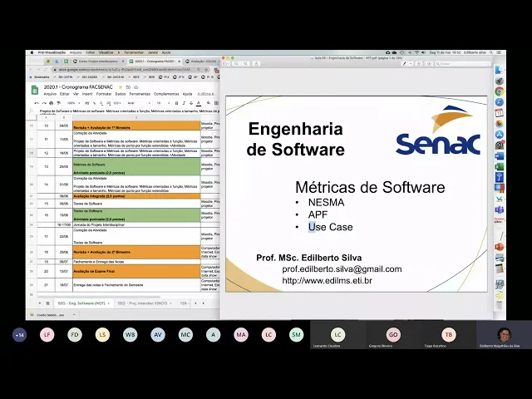Screen dimensions: 532x399
Task: Star the 2020.1 Cronograma FACSENAC document
Action: 121,87
